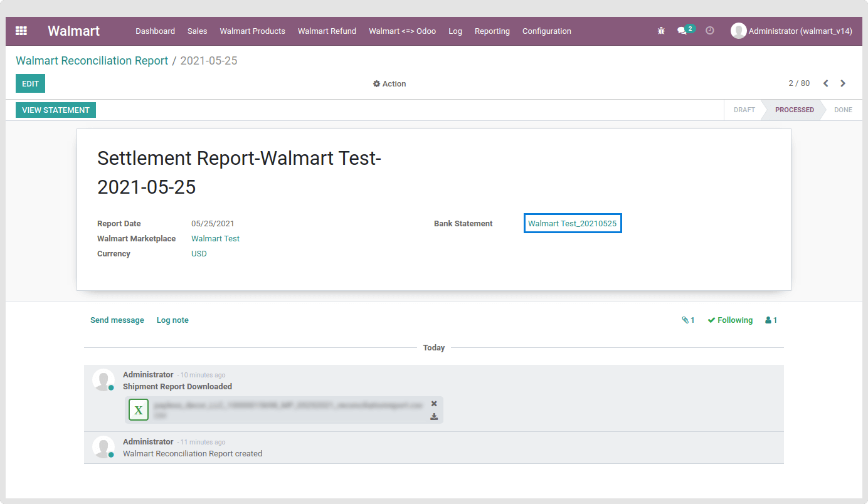Click the debug bug icon
868x504 pixels.
pyautogui.click(x=661, y=31)
